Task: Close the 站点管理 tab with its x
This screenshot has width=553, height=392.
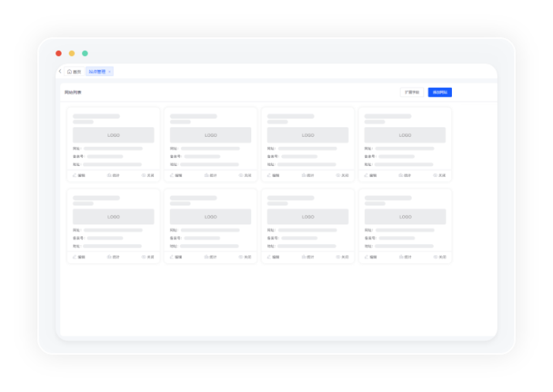Action: pos(110,71)
